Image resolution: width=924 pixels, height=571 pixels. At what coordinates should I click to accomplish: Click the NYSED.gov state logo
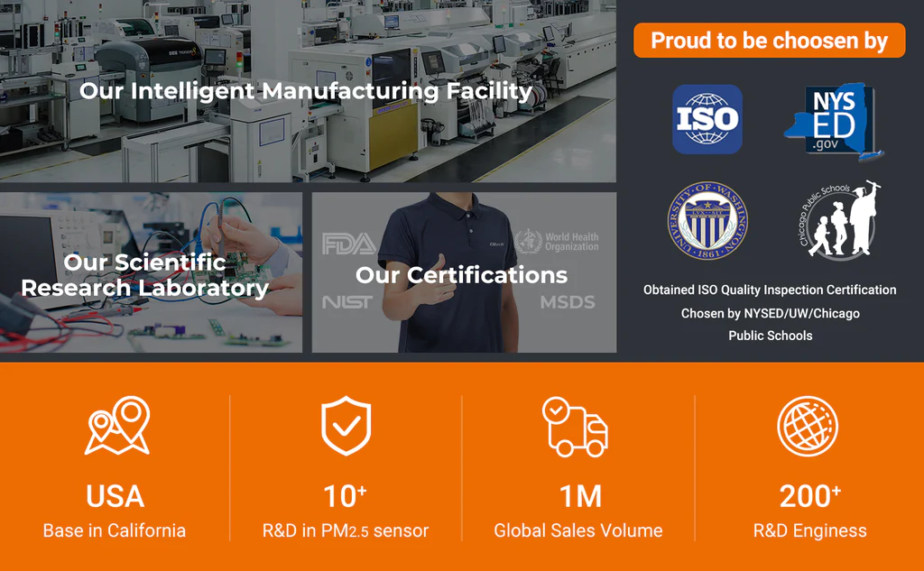point(833,122)
